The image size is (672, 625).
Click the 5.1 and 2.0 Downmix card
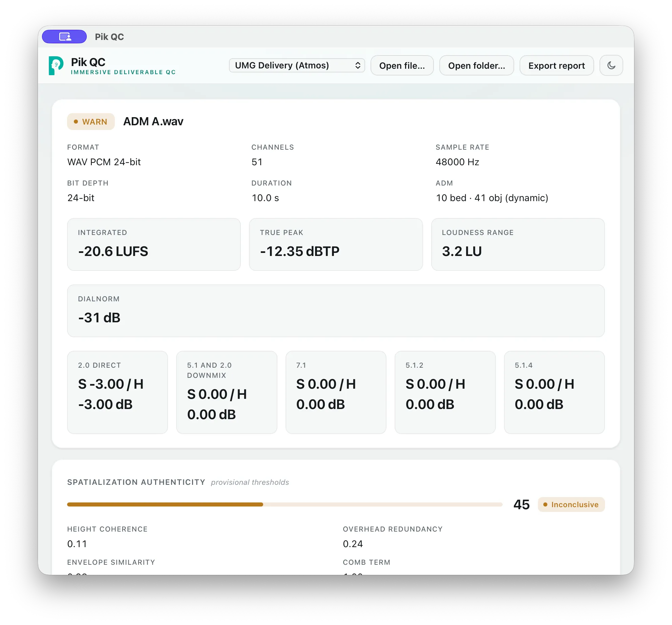click(x=227, y=392)
